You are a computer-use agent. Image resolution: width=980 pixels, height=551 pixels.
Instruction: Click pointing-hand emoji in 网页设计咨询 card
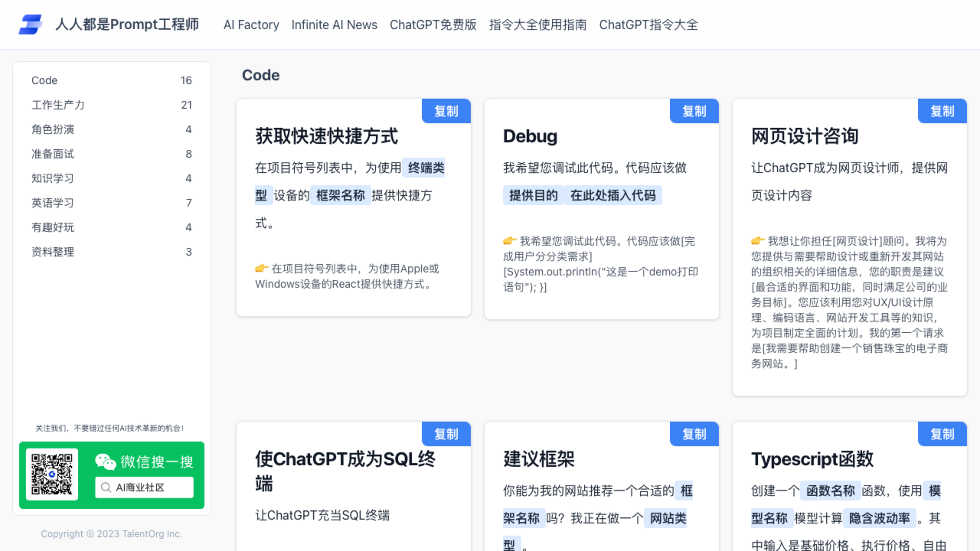[758, 241]
